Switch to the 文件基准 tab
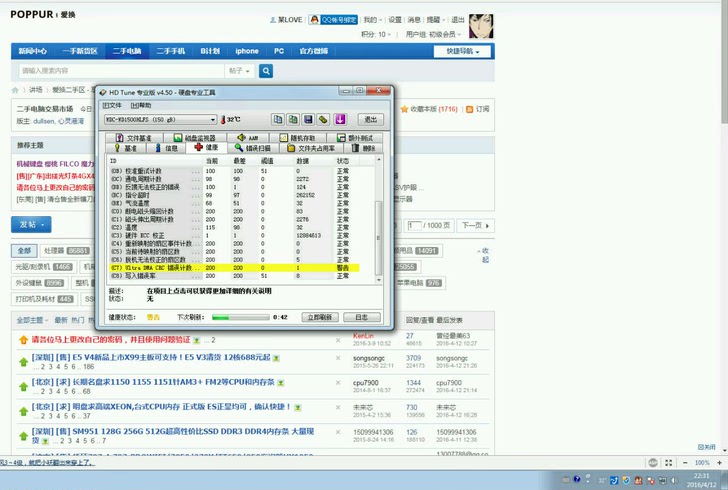Viewport: 728px width, 490px height. point(134,138)
